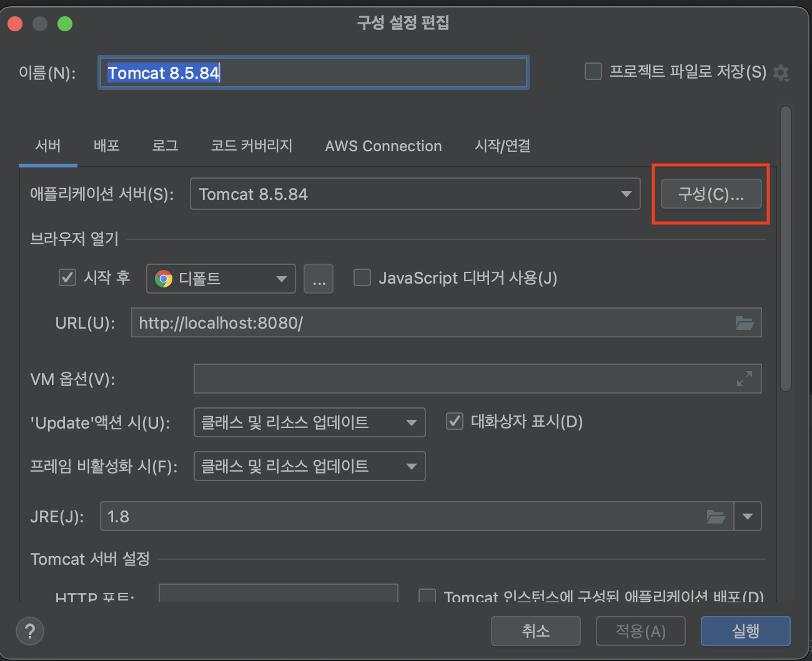
Task: Click the 'Tomcat 서버 설정' section label
Action: (x=90, y=559)
